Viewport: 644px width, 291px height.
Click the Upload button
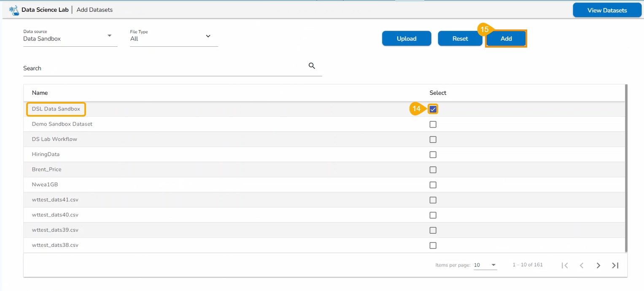(x=407, y=39)
